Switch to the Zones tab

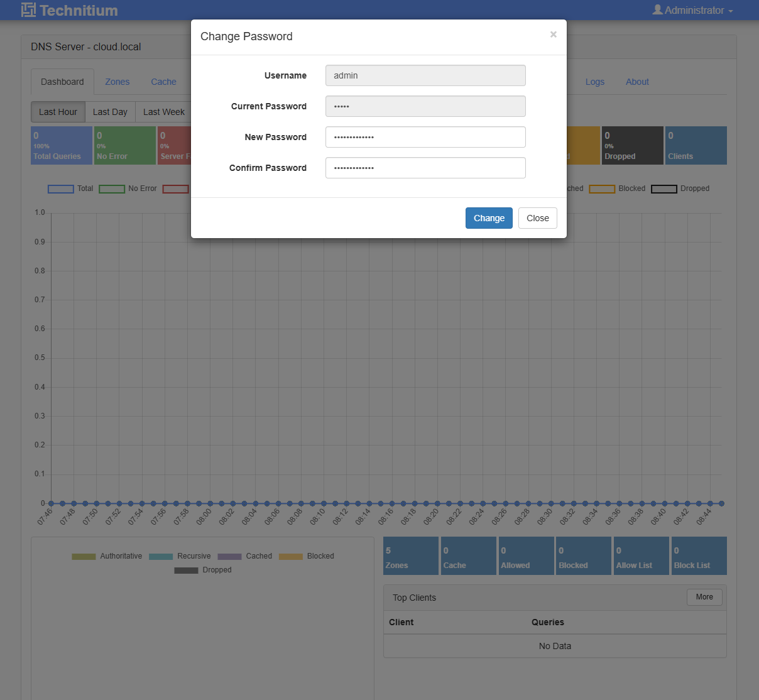click(117, 82)
